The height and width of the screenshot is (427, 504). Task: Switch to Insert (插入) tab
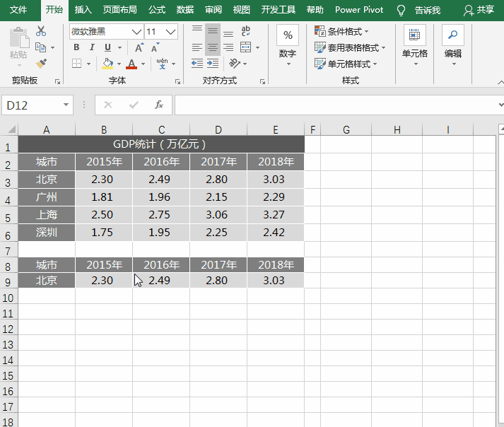pos(83,10)
